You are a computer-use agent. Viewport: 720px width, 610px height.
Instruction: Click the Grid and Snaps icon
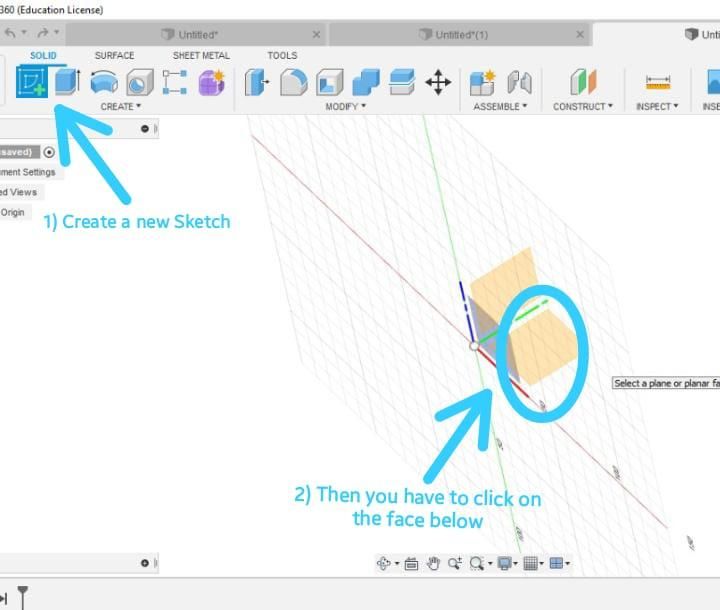[530, 564]
